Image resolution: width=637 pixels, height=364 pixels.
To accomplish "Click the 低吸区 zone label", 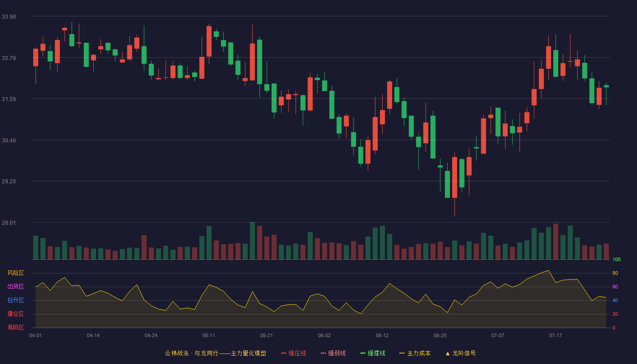I will (15, 327).
